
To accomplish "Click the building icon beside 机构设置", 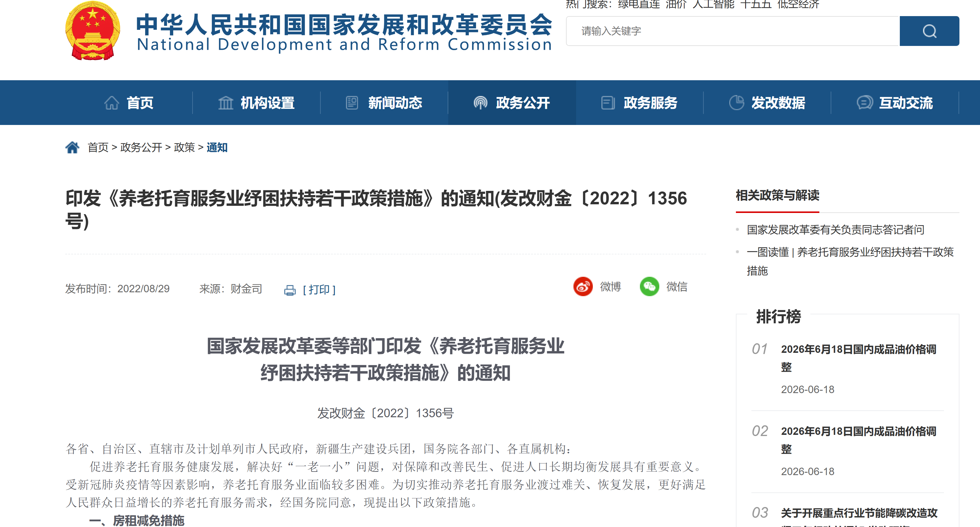I will (x=226, y=103).
